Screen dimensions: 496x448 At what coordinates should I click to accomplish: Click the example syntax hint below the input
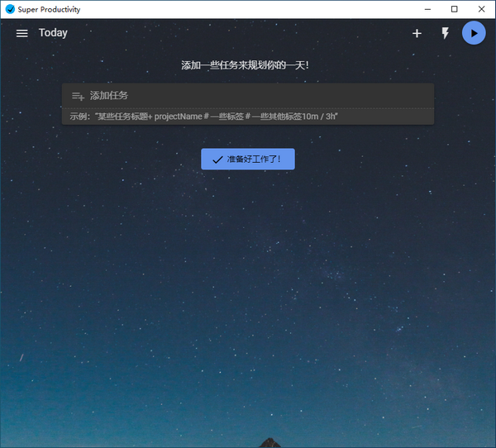[204, 117]
